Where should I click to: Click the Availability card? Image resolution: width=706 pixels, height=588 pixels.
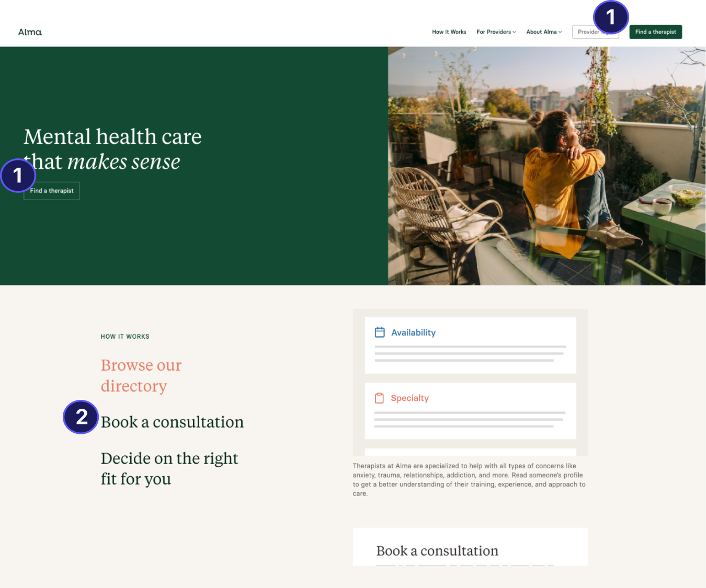click(470, 345)
